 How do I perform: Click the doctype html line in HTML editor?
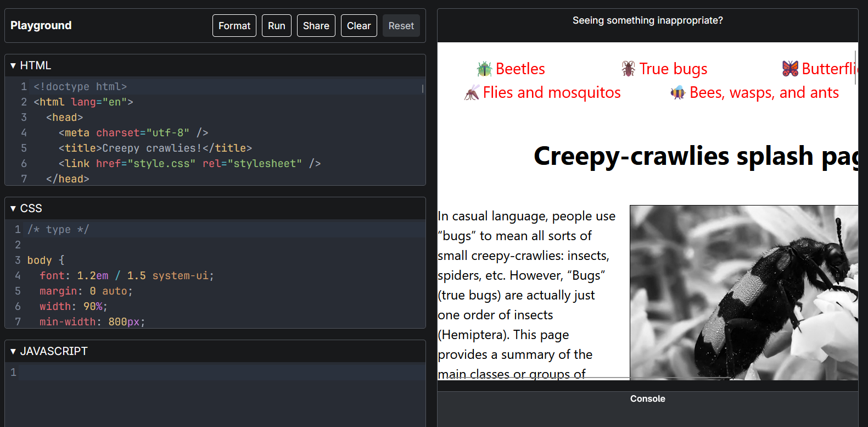[80, 86]
